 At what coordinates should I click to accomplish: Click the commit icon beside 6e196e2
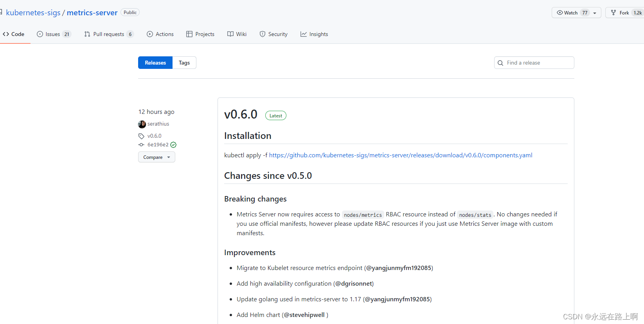[x=141, y=145]
